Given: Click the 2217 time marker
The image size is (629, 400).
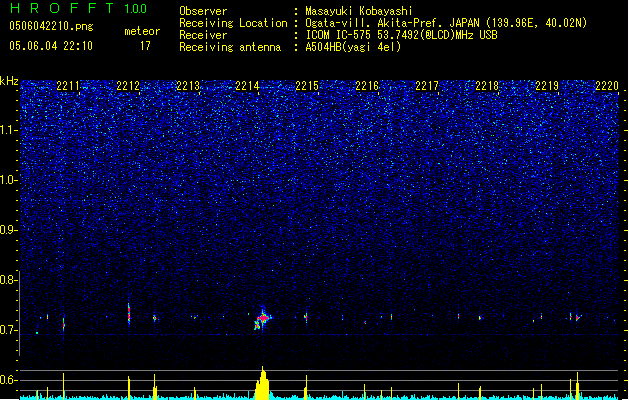Looking at the screenshot, I should coord(427,85).
